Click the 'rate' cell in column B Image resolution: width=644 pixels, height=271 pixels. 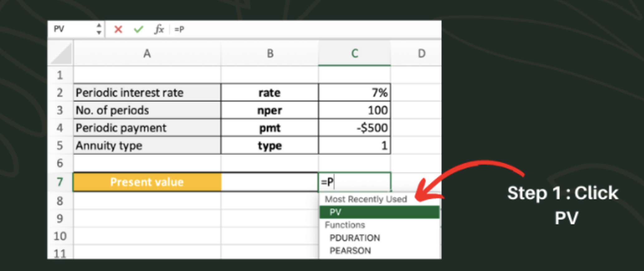(270, 93)
